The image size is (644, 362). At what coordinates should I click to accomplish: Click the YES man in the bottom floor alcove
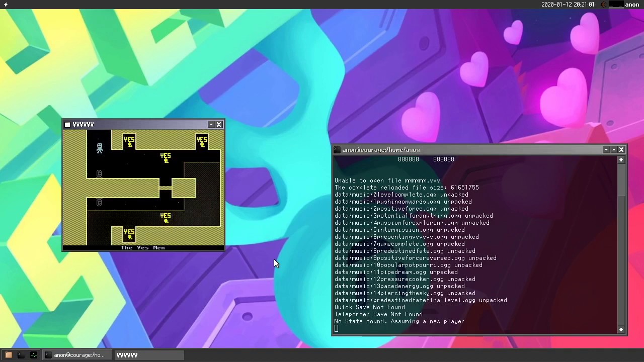pos(129,234)
